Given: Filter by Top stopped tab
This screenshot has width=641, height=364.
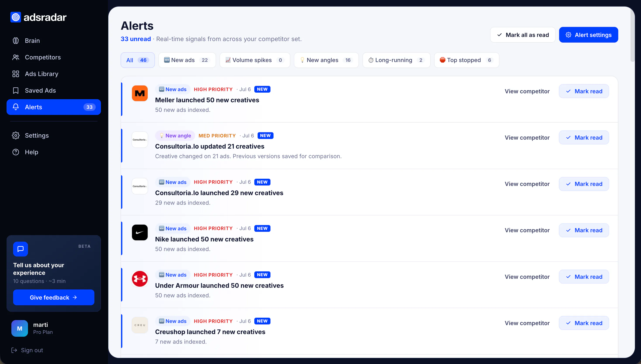Looking at the screenshot, I should [x=467, y=60].
